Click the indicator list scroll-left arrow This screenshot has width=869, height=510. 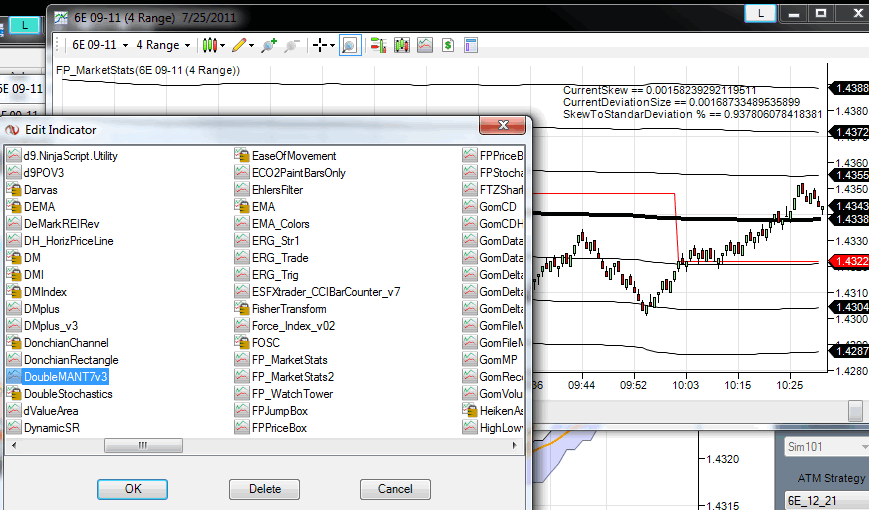click(14, 445)
